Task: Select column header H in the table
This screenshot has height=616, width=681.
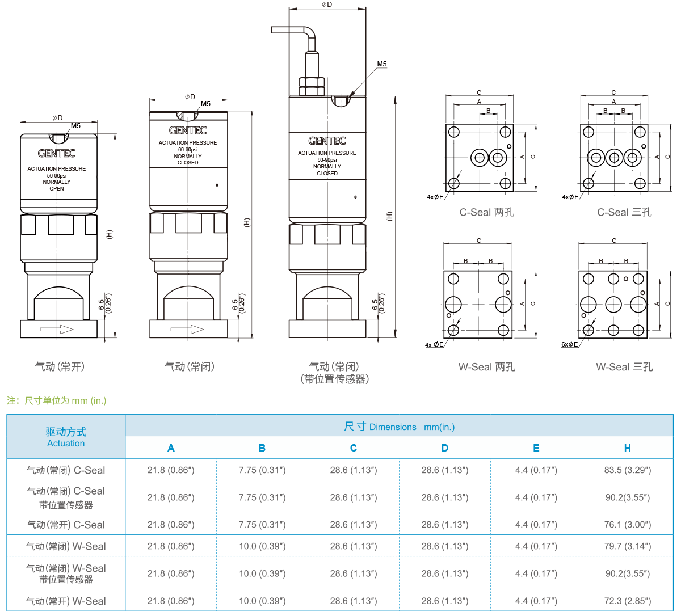Action: [x=627, y=448]
